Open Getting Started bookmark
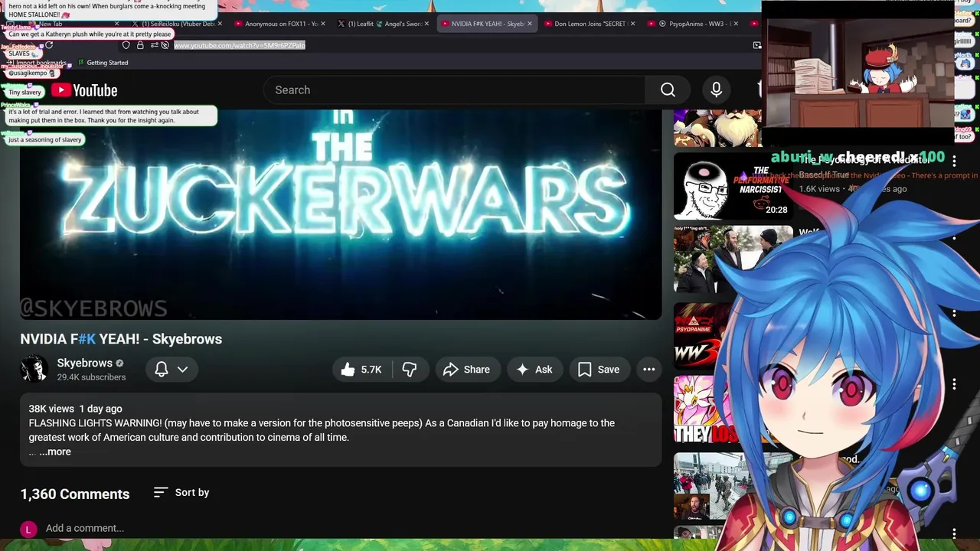 (x=103, y=63)
